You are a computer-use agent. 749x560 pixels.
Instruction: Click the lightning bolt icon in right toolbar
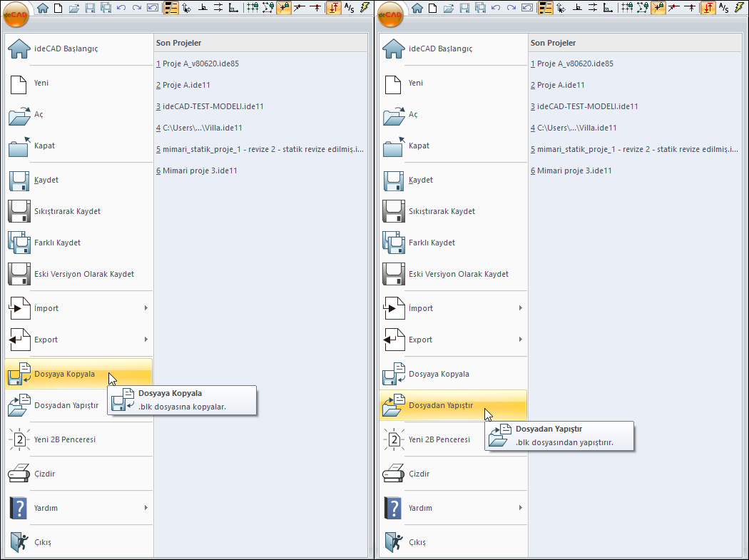[x=740, y=8]
